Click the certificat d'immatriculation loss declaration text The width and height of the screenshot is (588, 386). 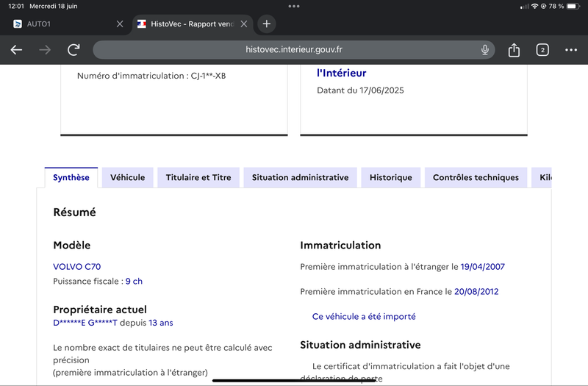tap(405, 372)
